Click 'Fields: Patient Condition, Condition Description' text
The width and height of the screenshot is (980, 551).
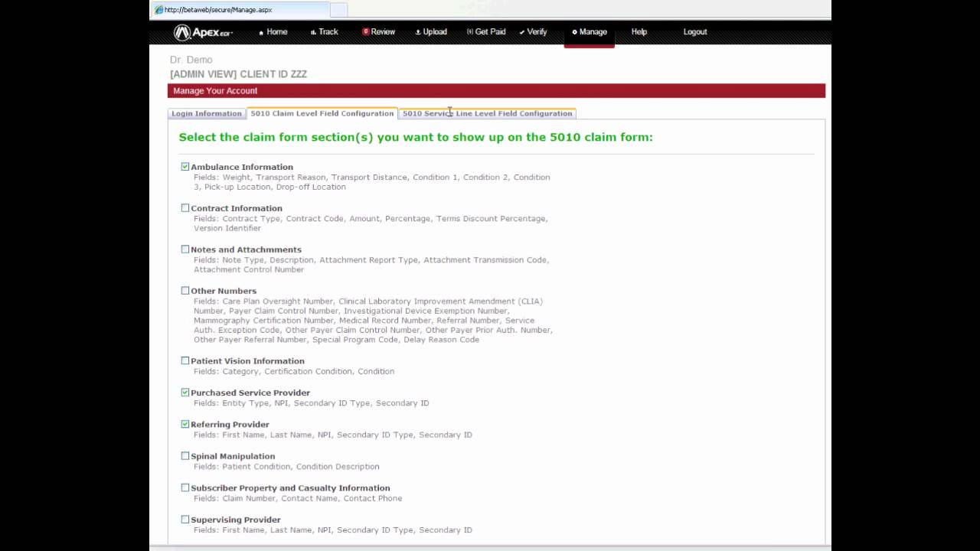point(286,466)
